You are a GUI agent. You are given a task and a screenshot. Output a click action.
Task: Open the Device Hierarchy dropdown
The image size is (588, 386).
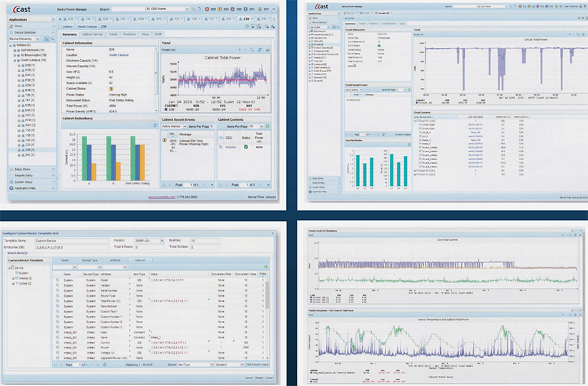click(x=38, y=38)
